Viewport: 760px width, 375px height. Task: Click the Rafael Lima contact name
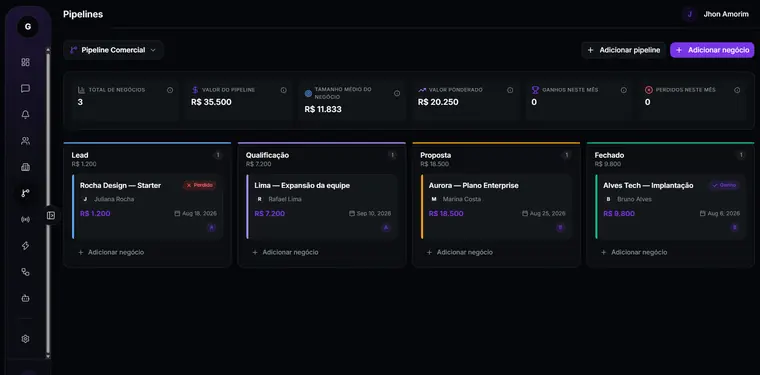pyautogui.click(x=285, y=199)
